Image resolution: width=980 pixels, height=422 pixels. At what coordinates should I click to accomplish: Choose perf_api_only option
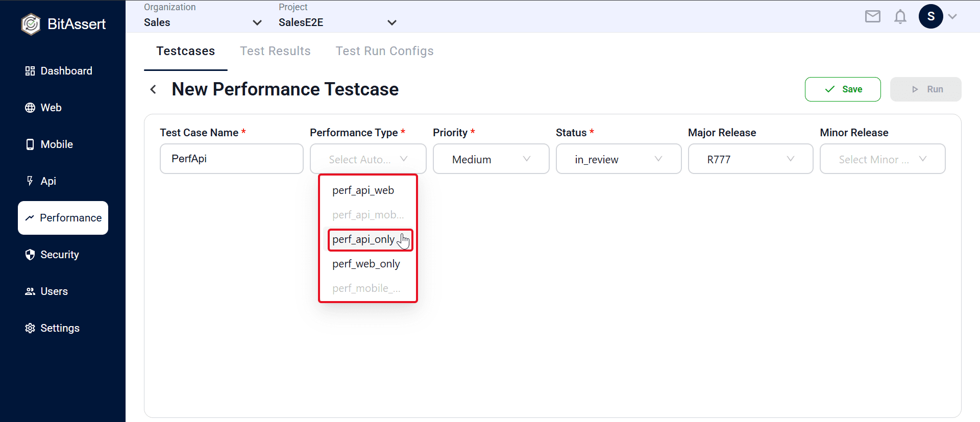pos(368,239)
